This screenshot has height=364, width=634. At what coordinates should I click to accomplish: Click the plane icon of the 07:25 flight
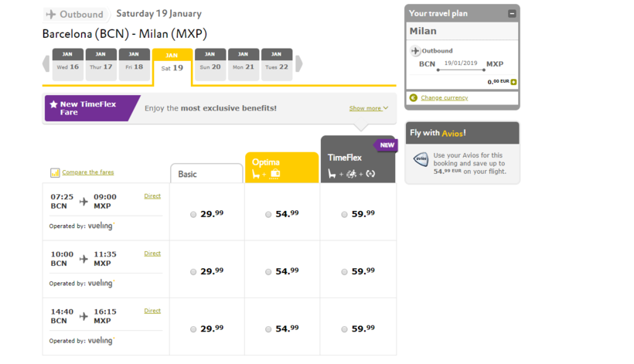tap(84, 201)
